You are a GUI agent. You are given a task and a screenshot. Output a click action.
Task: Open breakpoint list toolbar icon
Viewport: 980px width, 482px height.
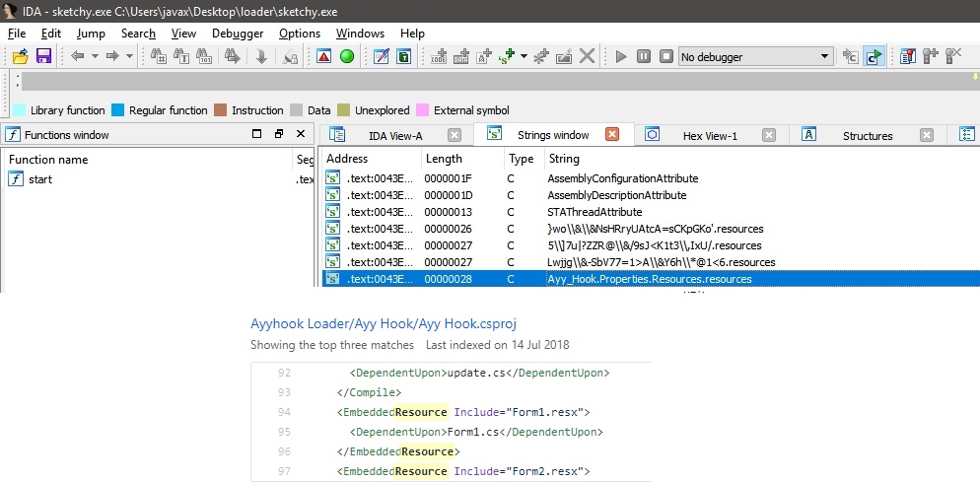(908, 57)
